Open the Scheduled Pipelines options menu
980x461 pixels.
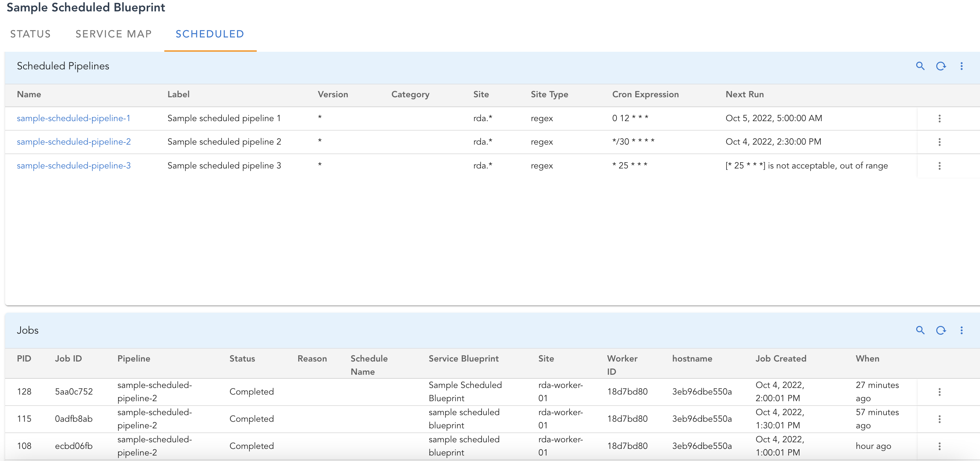coord(961,66)
